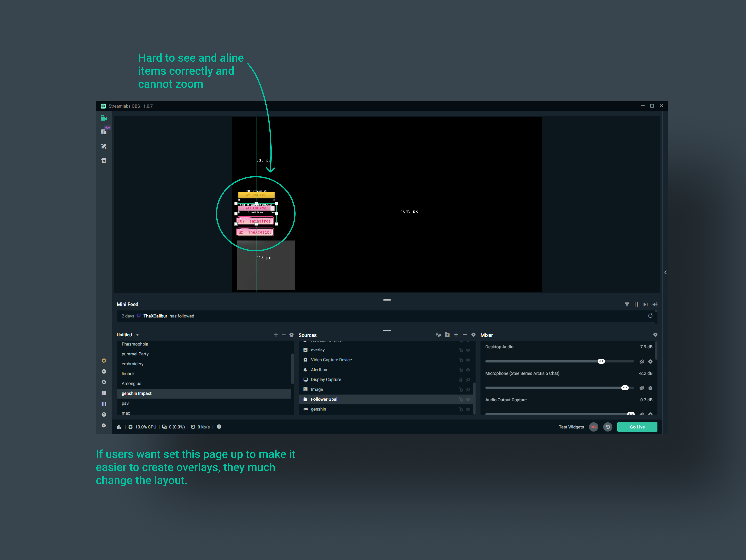Viewport: 746px width, 560px height.
Task: Expand the Untitled scene collection dropdown
Action: coord(137,335)
